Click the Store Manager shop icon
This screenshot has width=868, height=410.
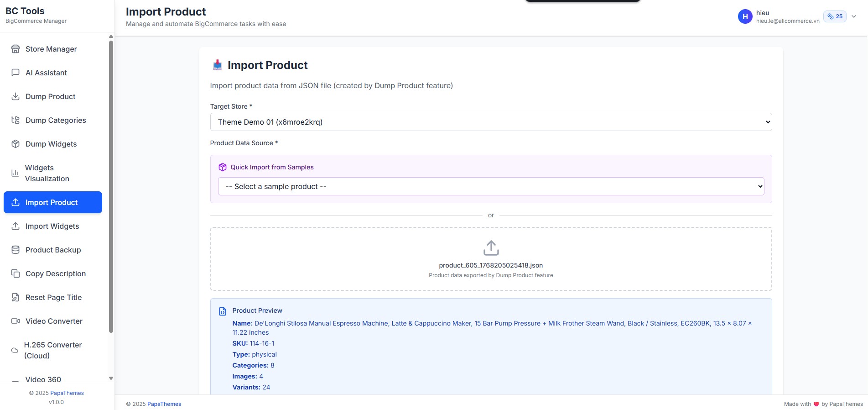click(16, 49)
